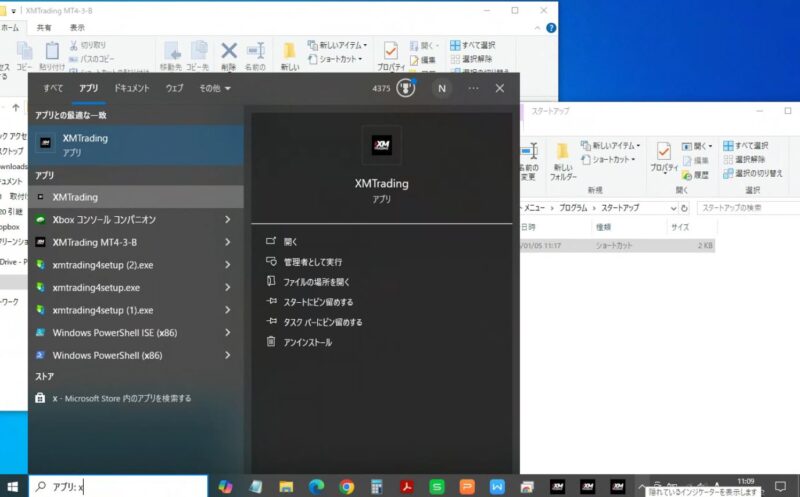The height and width of the screenshot is (497, 800).
Task: Click パスのコピー in the MT4-3-B window ribbon
Action: pos(92,59)
